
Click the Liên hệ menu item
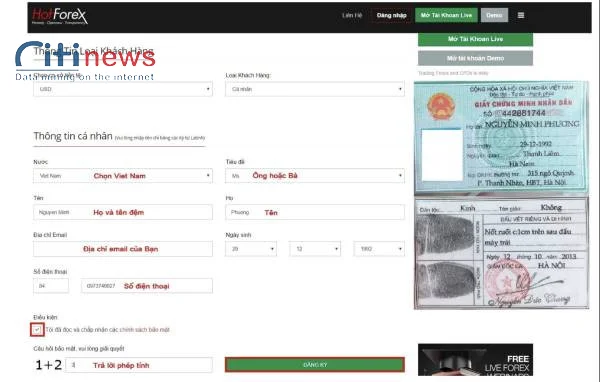point(352,15)
